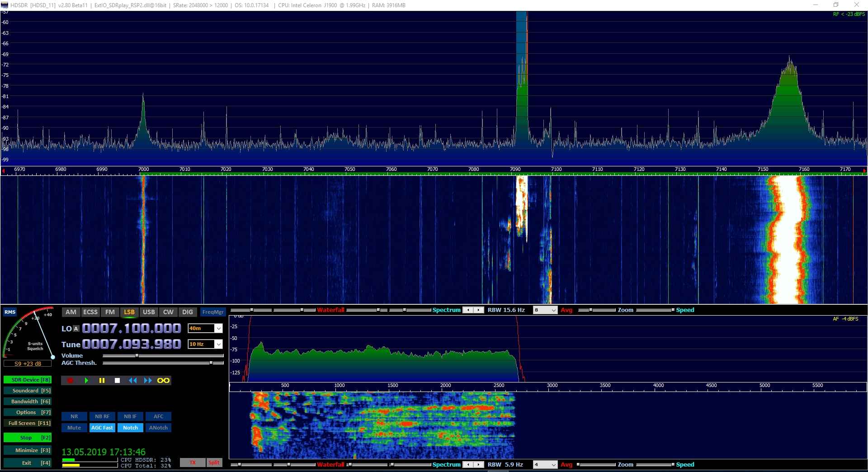Screen dimensions: 868x472
Task: Click the lower RBW right arrow
Action: (479, 465)
